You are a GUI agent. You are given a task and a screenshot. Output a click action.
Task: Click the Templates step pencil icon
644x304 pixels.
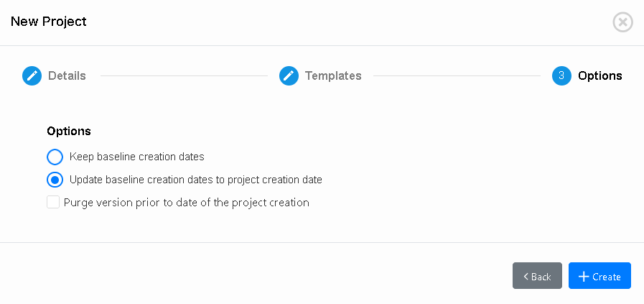[289, 75]
